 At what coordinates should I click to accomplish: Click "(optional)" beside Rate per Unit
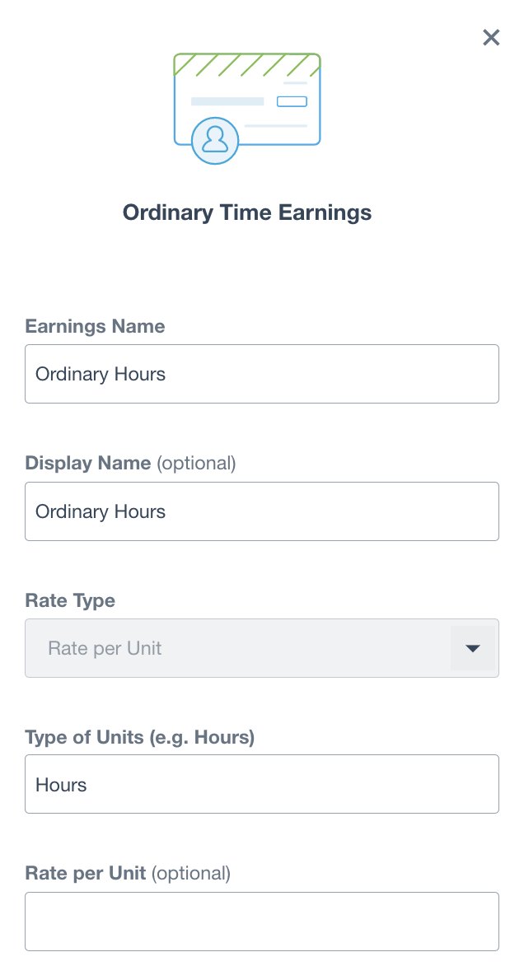(191, 873)
